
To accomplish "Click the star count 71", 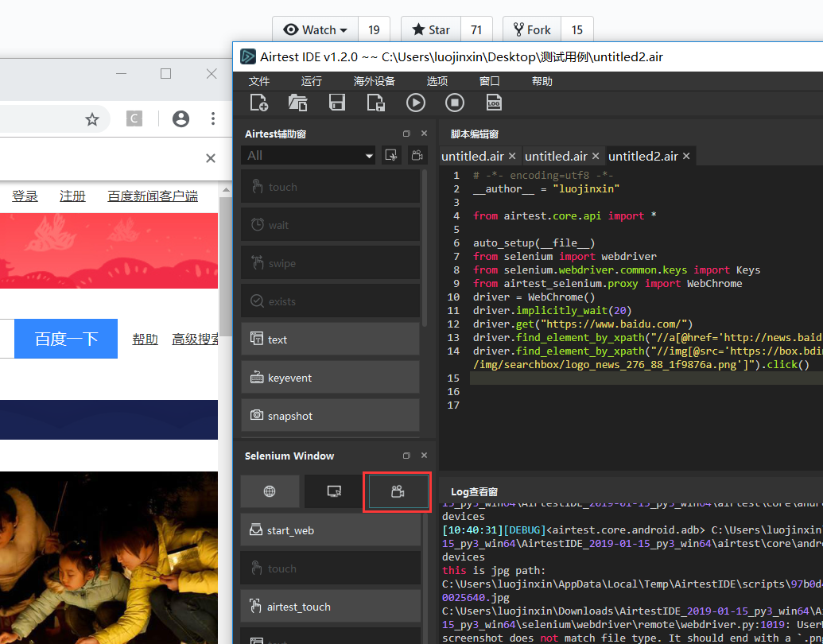I will point(476,30).
